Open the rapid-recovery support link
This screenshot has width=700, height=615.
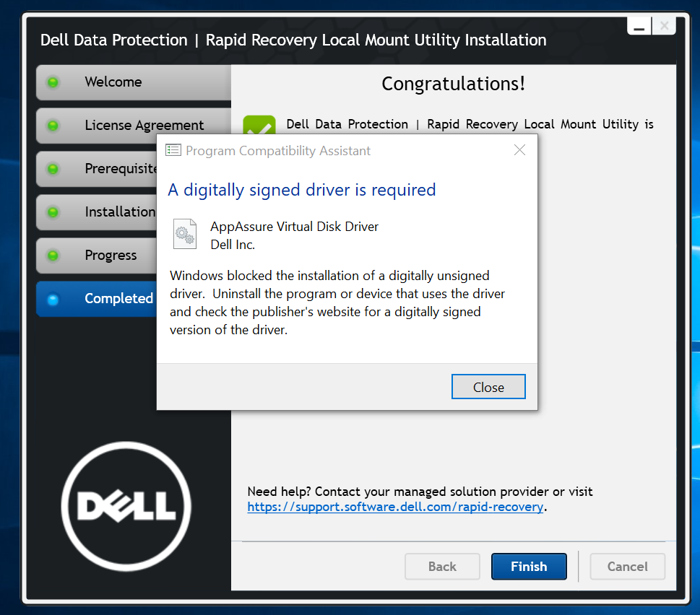(x=396, y=507)
